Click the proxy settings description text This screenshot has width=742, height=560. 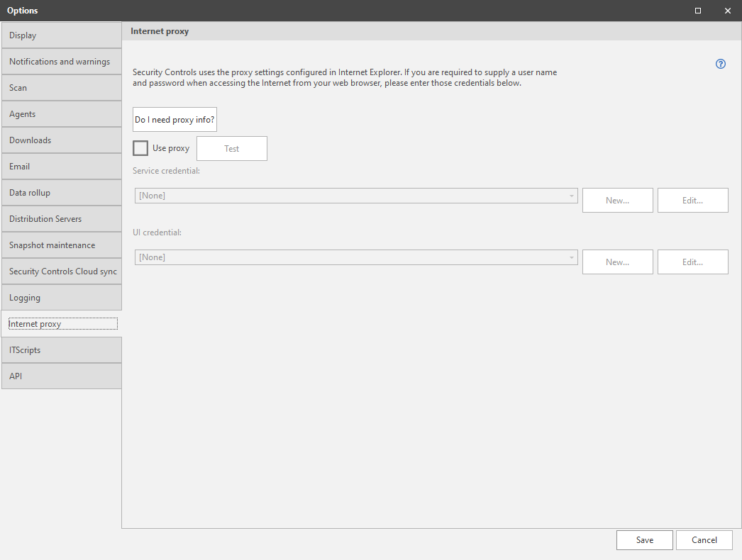pos(345,77)
